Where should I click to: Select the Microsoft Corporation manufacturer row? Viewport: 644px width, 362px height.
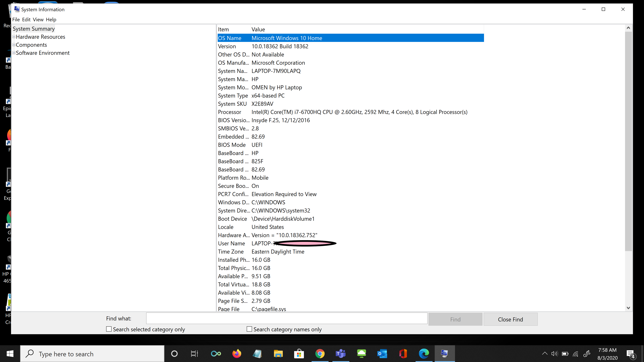coord(351,63)
